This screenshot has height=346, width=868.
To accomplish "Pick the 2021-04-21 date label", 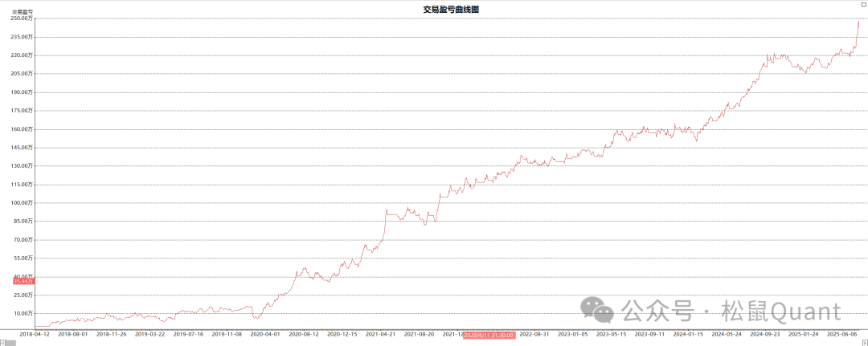I will click(x=380, y=333).
